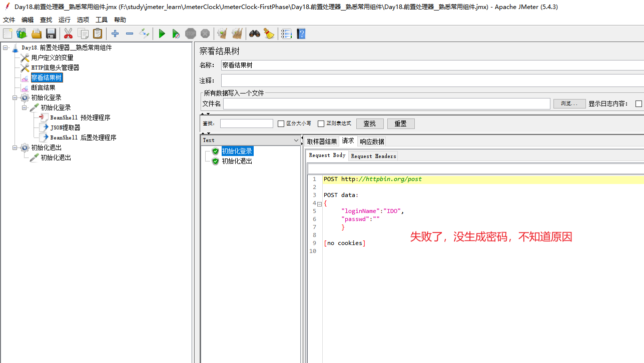Screen dimensions: 644x363
Task: Click green success icon of 初始化登录 result
Action: [x=215, y=151]
